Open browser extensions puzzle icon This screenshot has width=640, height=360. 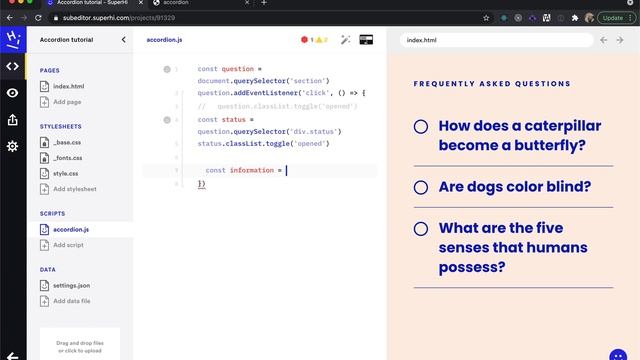tap(575, 18)
